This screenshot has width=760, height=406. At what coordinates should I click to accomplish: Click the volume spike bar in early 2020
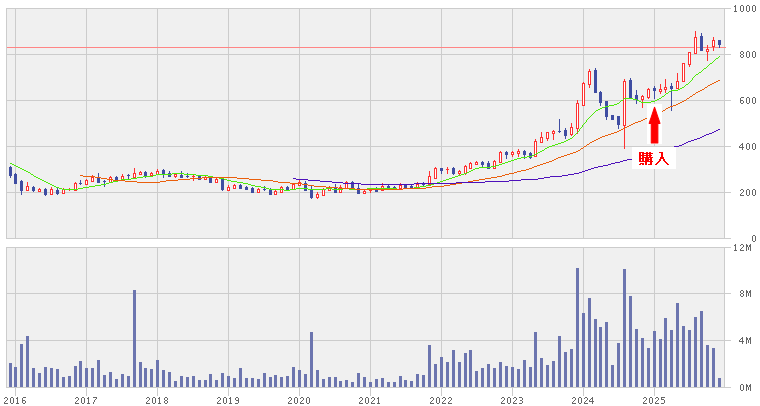pyautogui.click(x=312, y=360)
